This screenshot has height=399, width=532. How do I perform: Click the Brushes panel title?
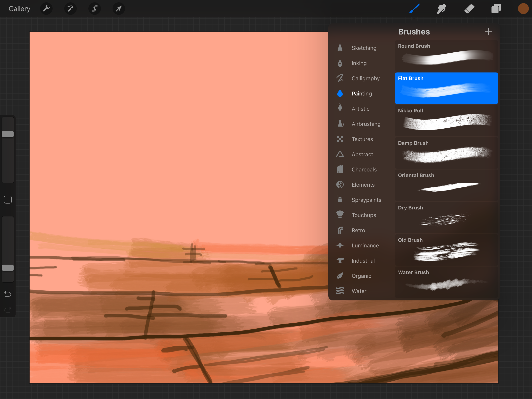pyautogui.click(x=414, y=32)
